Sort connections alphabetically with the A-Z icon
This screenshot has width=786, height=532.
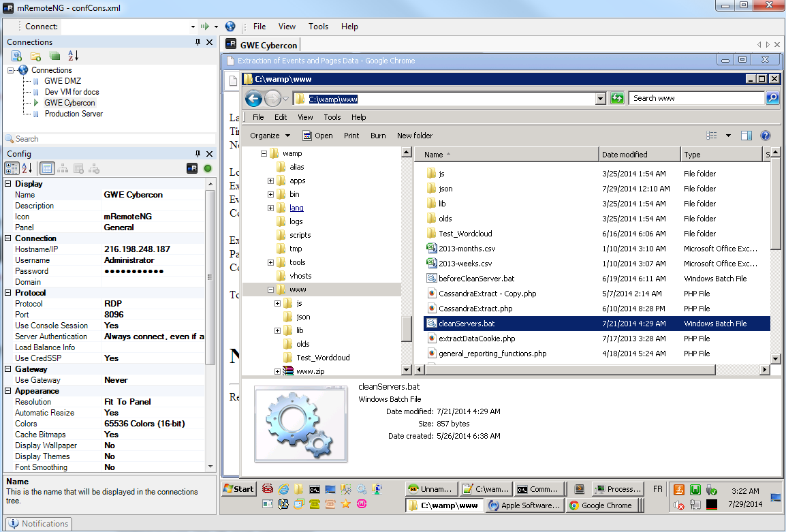coord(73,56)
